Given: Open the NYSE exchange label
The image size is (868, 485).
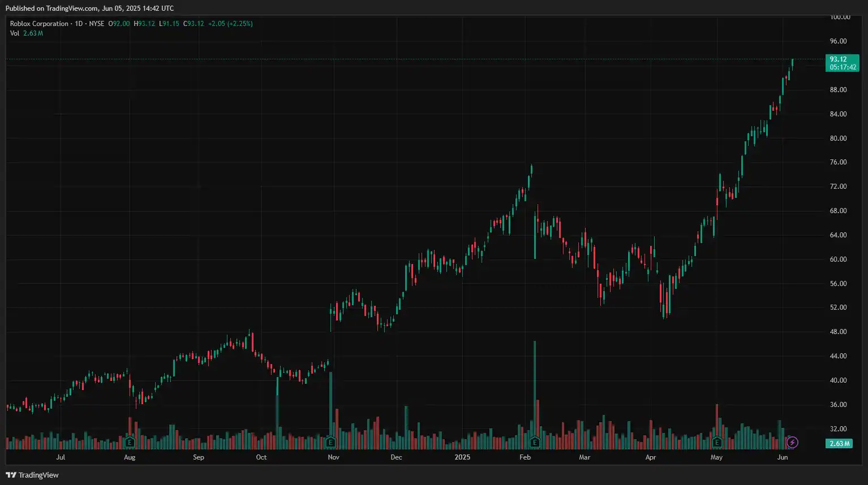Looking at the screenshot, I should 96,23.
